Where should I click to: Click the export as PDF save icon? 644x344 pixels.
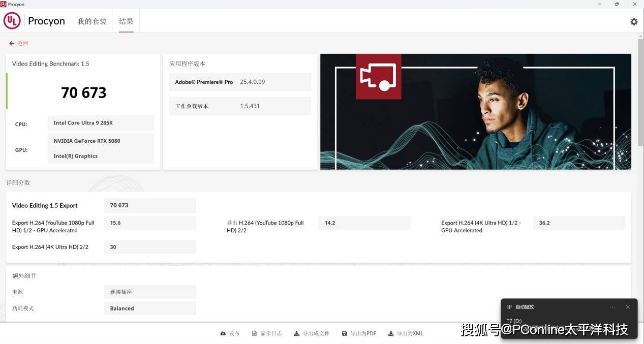[x=344, y=333]
